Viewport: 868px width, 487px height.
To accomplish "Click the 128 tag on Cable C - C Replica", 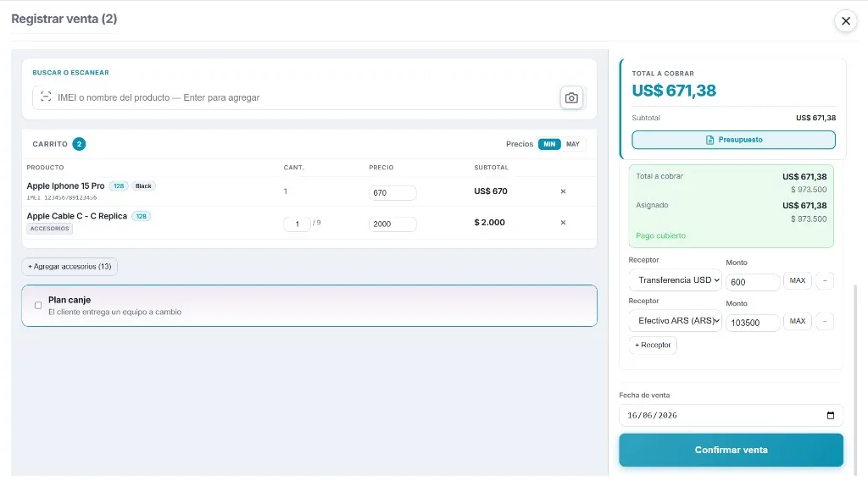I will coord(142,216).
